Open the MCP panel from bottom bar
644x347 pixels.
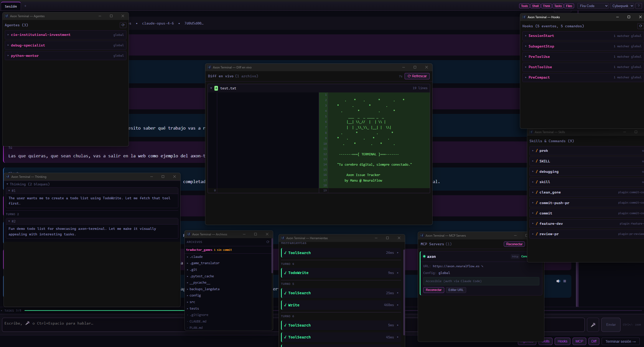(579, 341)
